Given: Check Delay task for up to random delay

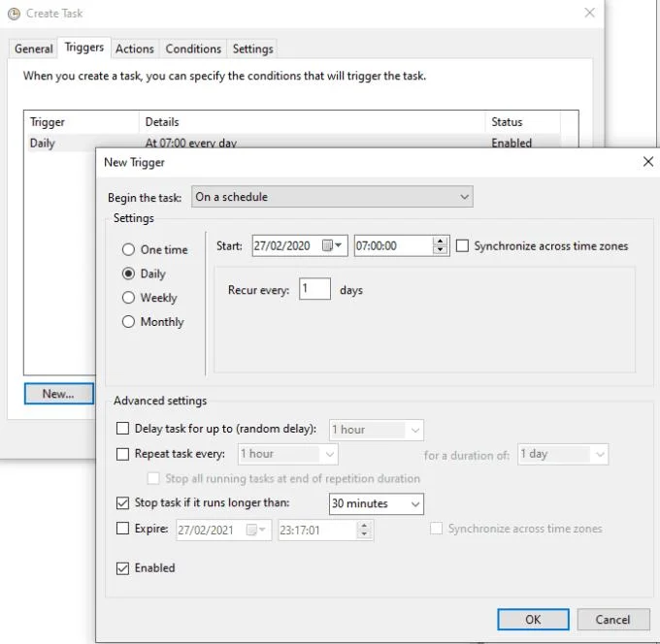Looking at the screenshot, I should pos(122,429).
